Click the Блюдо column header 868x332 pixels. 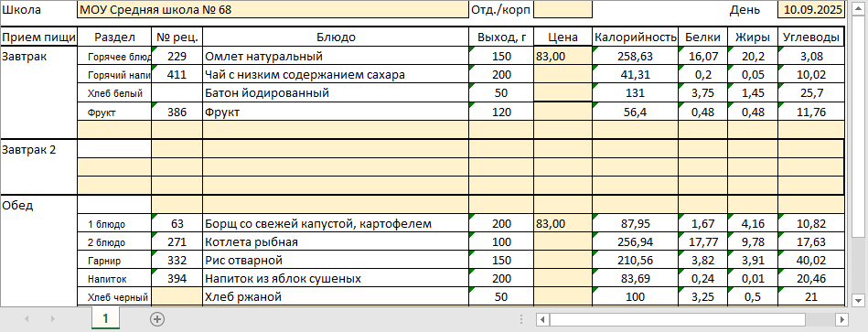[336, 37]
